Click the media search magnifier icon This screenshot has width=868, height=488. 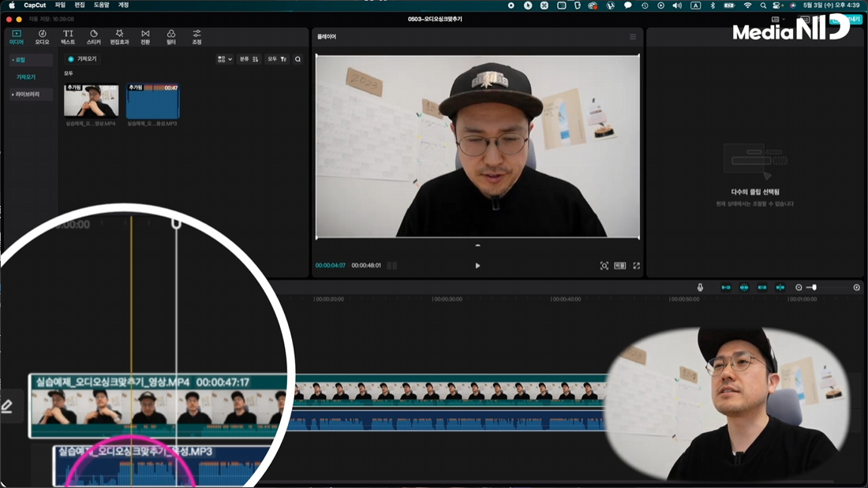point(297,59)
